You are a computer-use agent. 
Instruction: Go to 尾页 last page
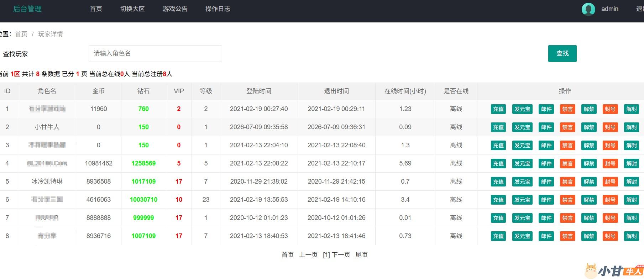[362, 255]
